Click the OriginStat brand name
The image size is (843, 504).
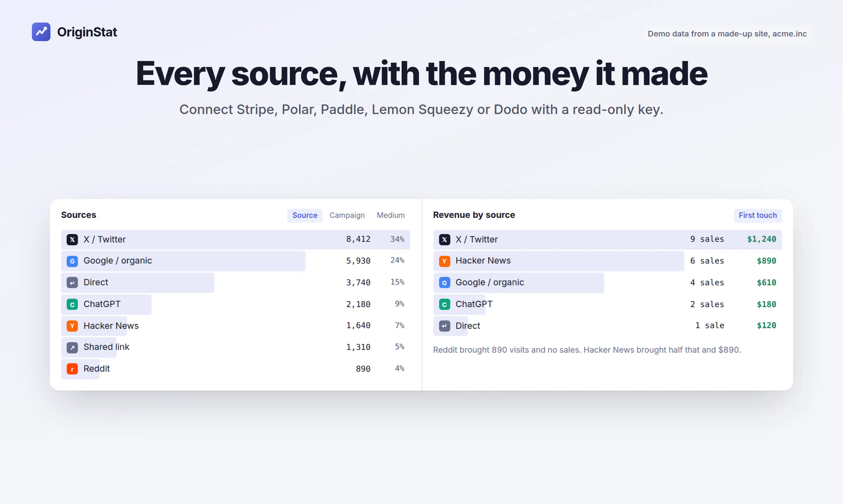tap(87, 32)
